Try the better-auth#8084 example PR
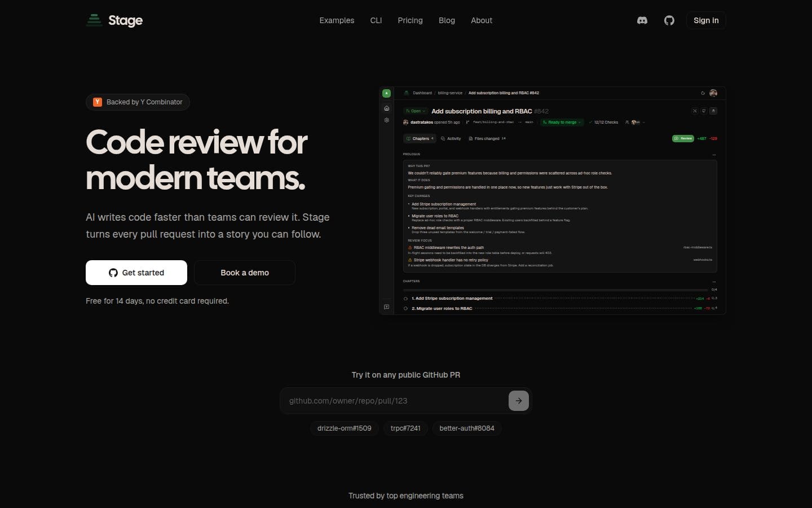The height and width of the screenshot is (508, 812). click(x=467, y=428)
